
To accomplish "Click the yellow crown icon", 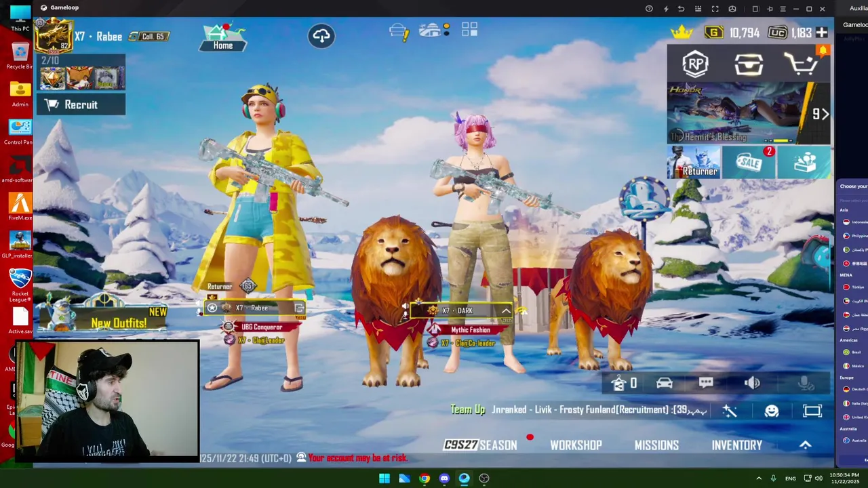I will click(682, 33).
